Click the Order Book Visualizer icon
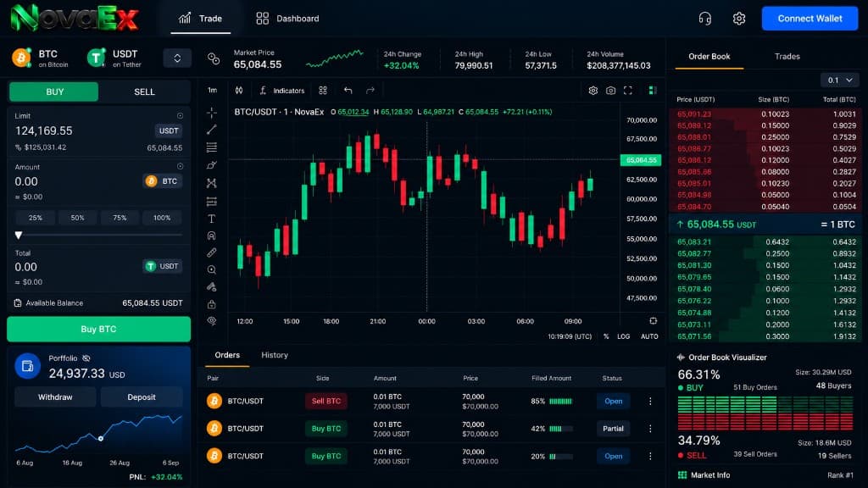Image resolution: width=868 pixels, height=488 pixels. 681,358
